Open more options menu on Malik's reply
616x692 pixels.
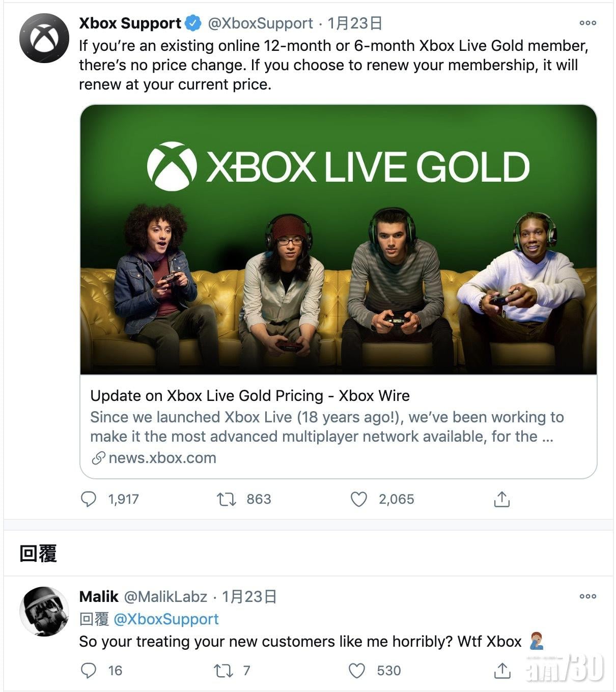[587, 596]
